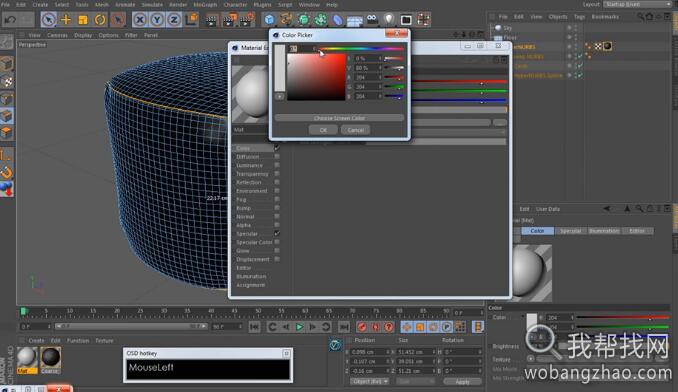
Task: Select Assignment in Material Editor list
Action: pyautogui.click(x=251, y=285)
